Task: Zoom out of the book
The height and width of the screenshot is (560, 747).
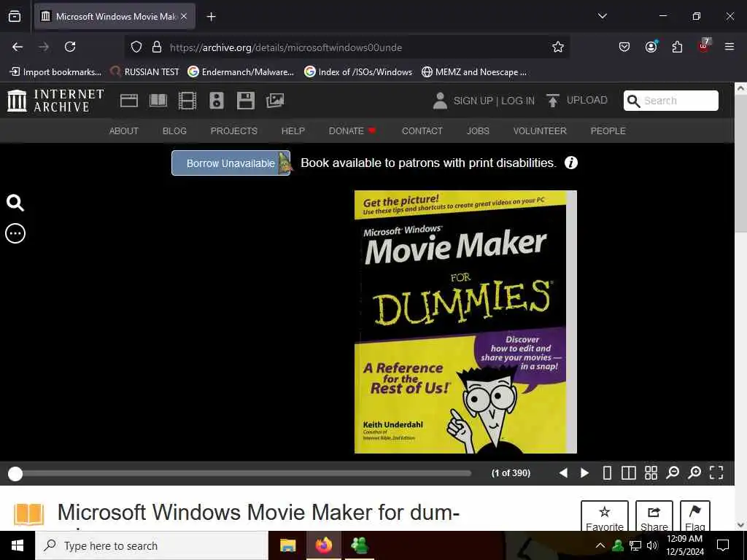Action: coord(673,472)
